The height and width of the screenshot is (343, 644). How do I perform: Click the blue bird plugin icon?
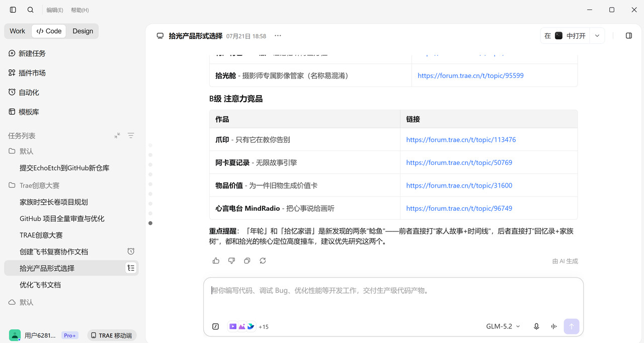tap(251, 326)
